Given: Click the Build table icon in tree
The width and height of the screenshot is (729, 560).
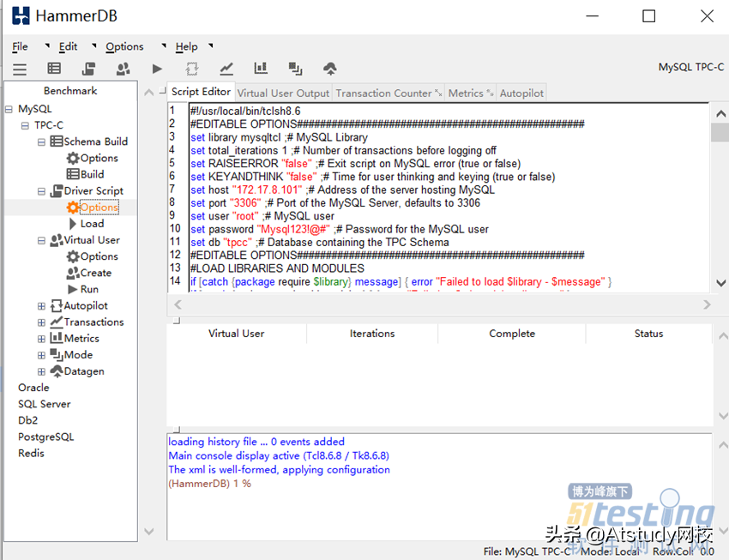Looking at the screenshot, I should coord(73,174).
